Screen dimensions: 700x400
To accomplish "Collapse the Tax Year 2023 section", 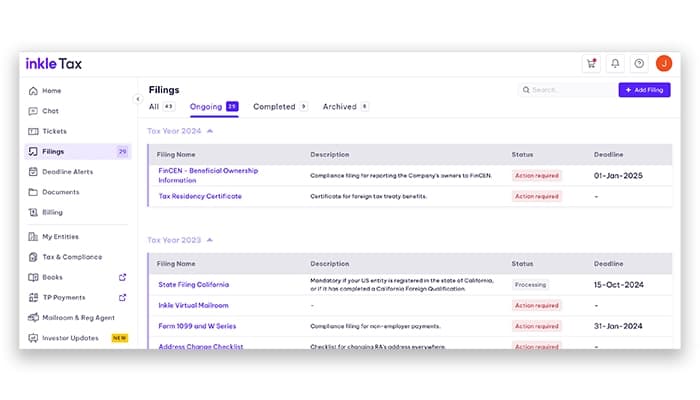I will pyautogui.click(x=210, y=240).
